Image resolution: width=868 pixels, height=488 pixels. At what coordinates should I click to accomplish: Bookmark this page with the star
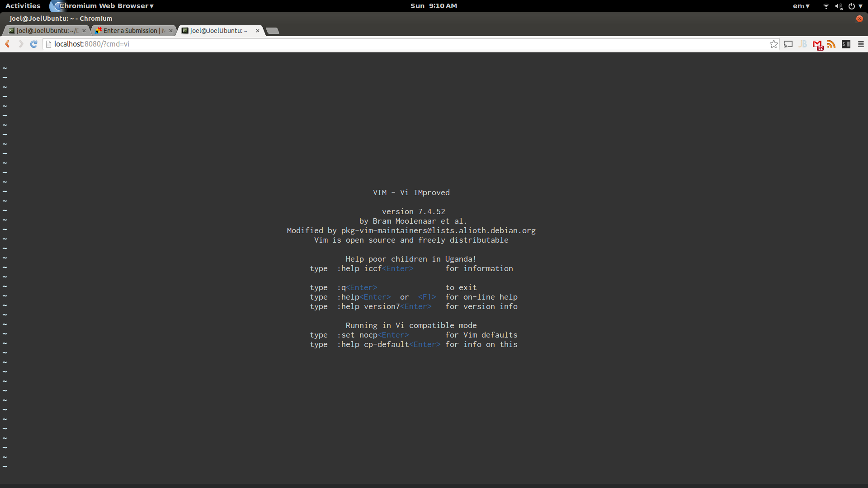774,44
